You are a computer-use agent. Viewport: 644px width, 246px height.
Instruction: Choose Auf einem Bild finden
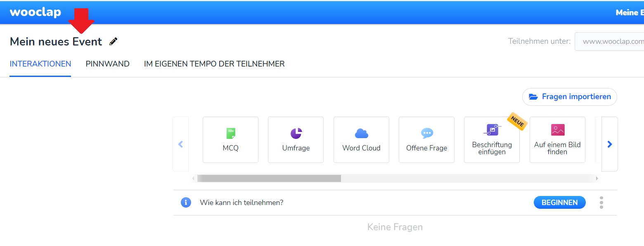coord(557,139)
